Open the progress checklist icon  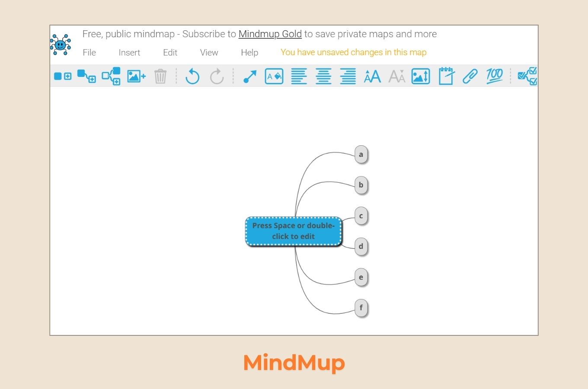[527, 77]
